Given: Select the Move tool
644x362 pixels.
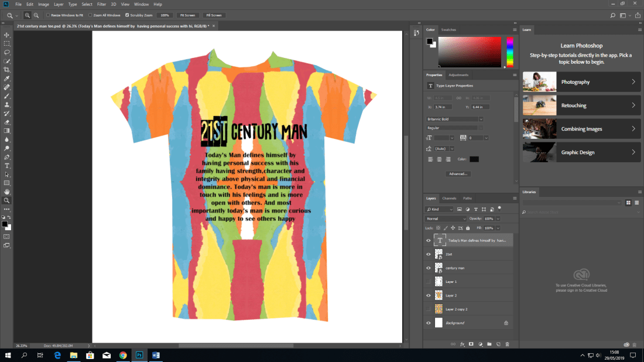Looking at the screenshot, I should point(7,34).
